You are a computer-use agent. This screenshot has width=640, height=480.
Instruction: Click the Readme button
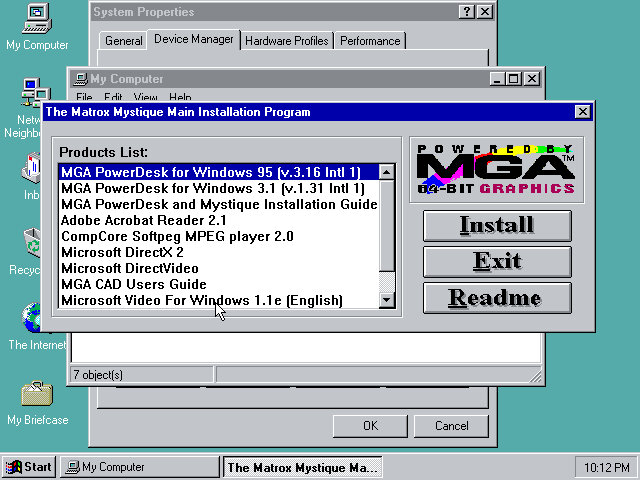[x=497, y=298]
